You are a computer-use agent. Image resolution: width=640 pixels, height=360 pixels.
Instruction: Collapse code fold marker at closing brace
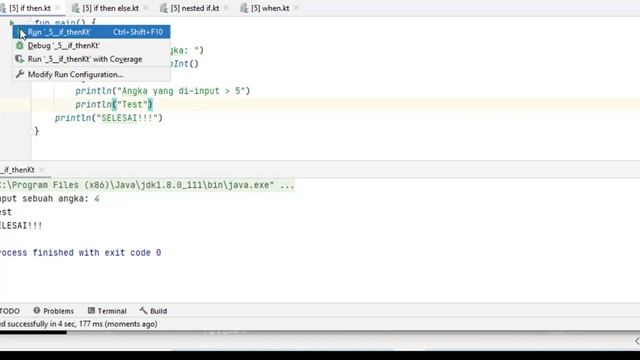[x=31, y=131]
